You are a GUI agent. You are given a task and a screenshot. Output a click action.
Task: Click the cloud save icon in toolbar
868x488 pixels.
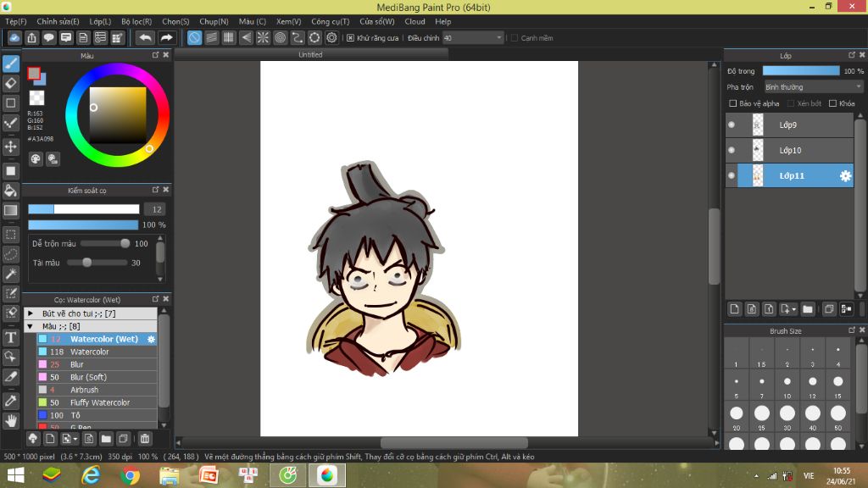click(14, 37)
